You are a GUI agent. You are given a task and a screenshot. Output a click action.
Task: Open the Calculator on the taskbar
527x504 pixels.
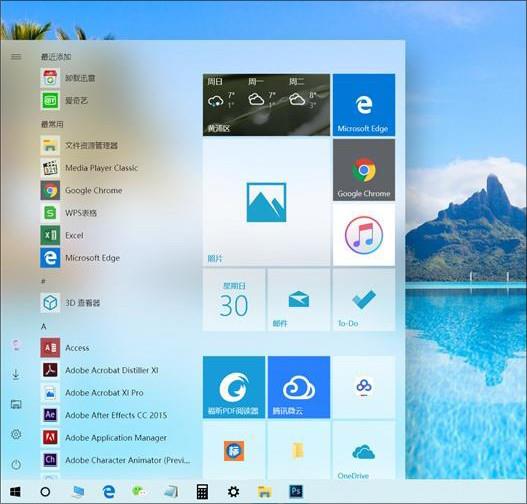[202, 492]
